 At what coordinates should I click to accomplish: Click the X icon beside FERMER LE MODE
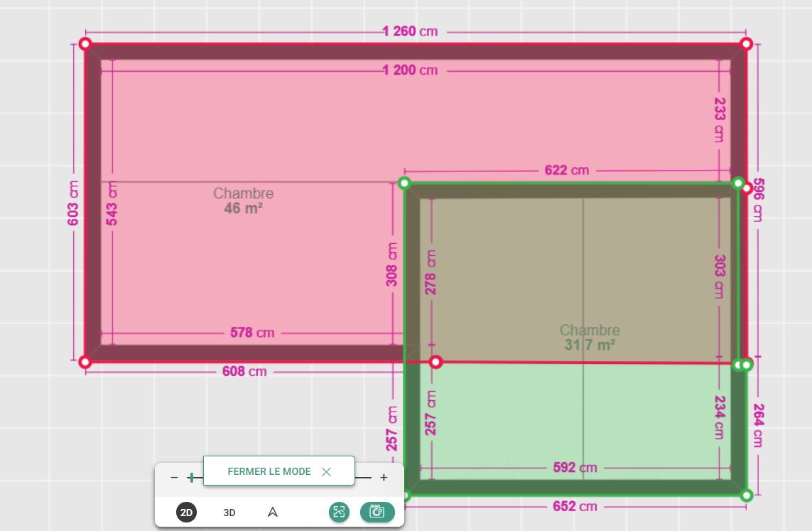pos(326,472)
